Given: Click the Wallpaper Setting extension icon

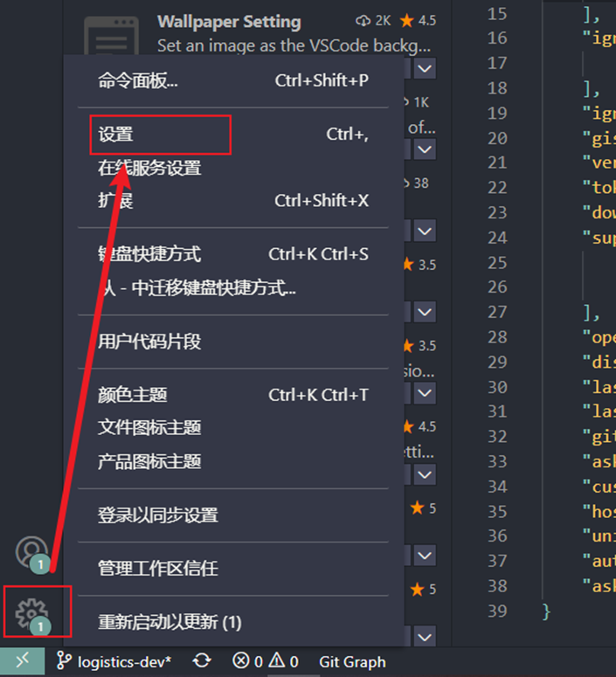Looking at the screenshot, I should coord(112,36).
